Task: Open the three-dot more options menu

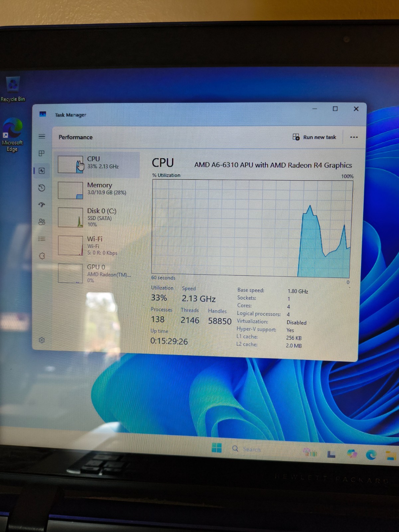Action: (x=354, y=137)
